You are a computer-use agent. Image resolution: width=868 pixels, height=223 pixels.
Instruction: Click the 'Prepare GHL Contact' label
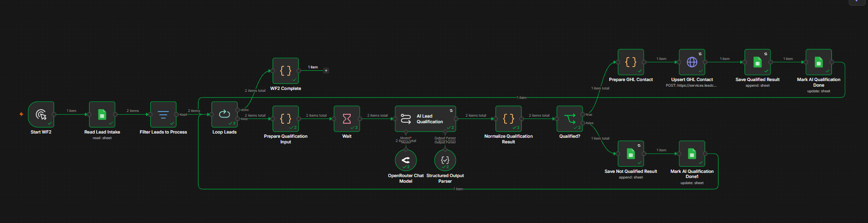click(631, 80)
